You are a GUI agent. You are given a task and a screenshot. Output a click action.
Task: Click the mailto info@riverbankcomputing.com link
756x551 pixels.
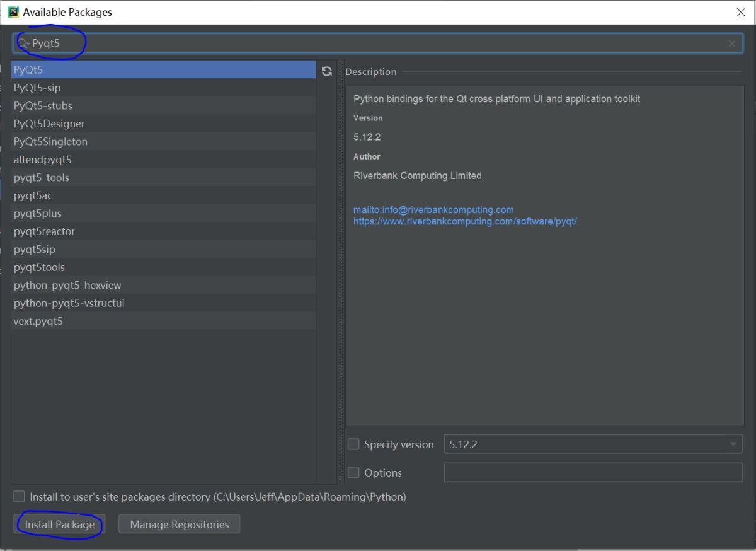(x=433, y=210)
